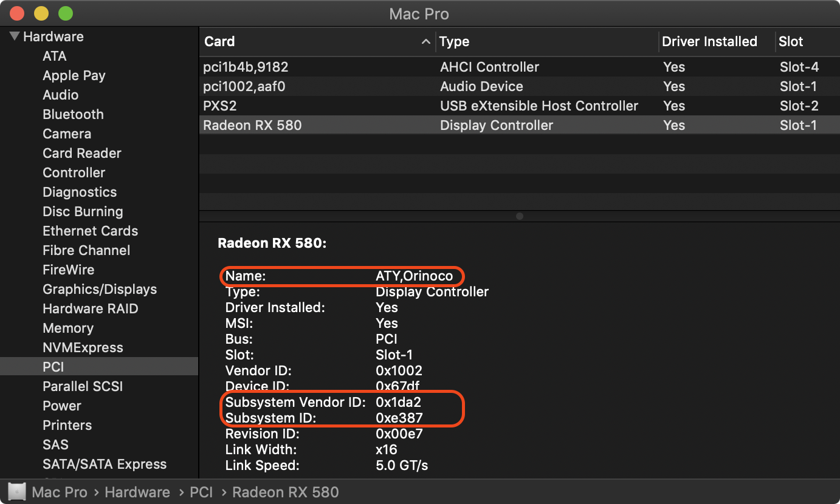Select the pci1b4b,9182 card row
Viewport: 840px width, 504px height.
tap(520, 67)
